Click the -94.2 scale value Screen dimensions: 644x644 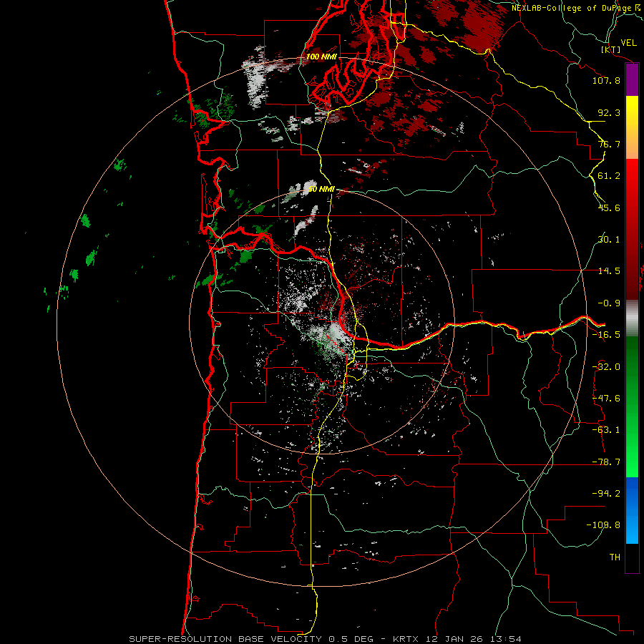[x=606, y=493]
